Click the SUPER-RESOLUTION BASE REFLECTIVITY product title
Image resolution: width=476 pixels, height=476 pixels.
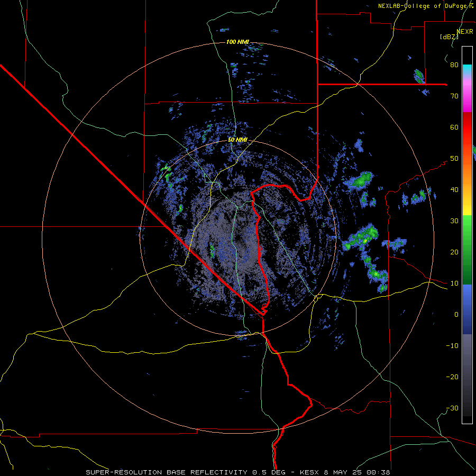pos(167,472)
